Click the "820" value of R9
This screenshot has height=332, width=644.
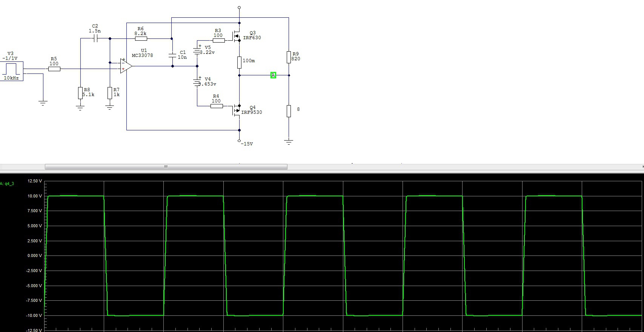coord(296,59)
